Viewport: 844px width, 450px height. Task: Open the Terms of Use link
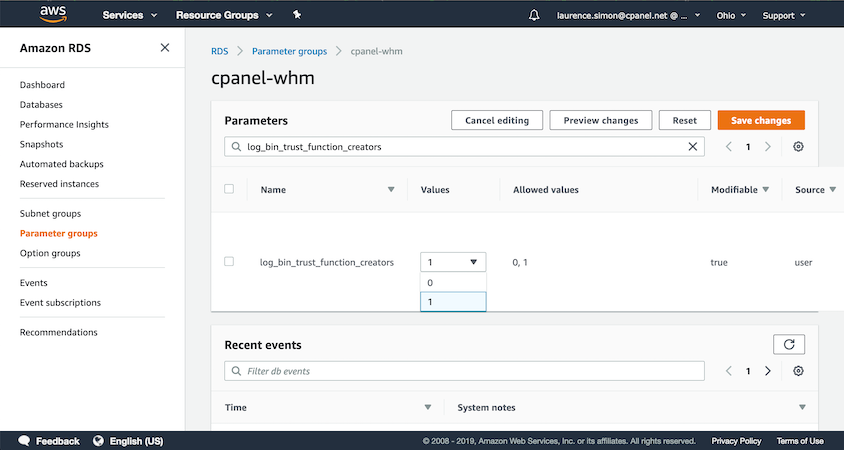click(800, 441)
